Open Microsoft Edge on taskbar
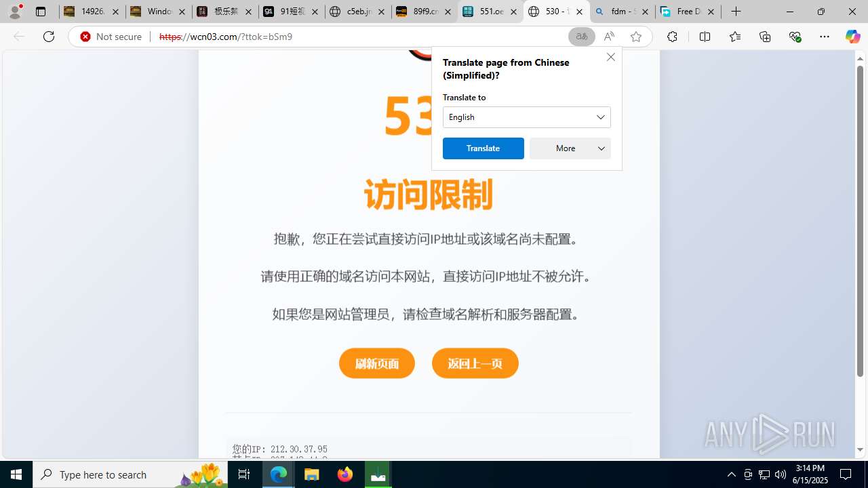 pos(279,474)
